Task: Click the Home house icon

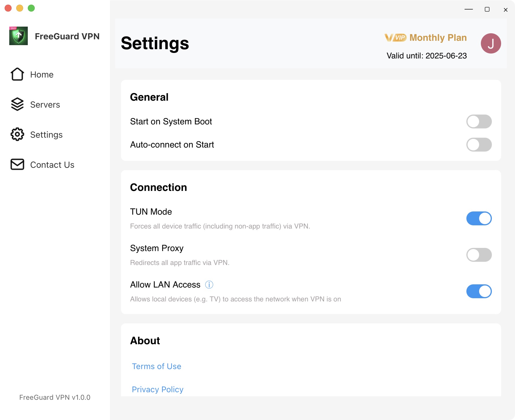Action: (x=17, y=74)
